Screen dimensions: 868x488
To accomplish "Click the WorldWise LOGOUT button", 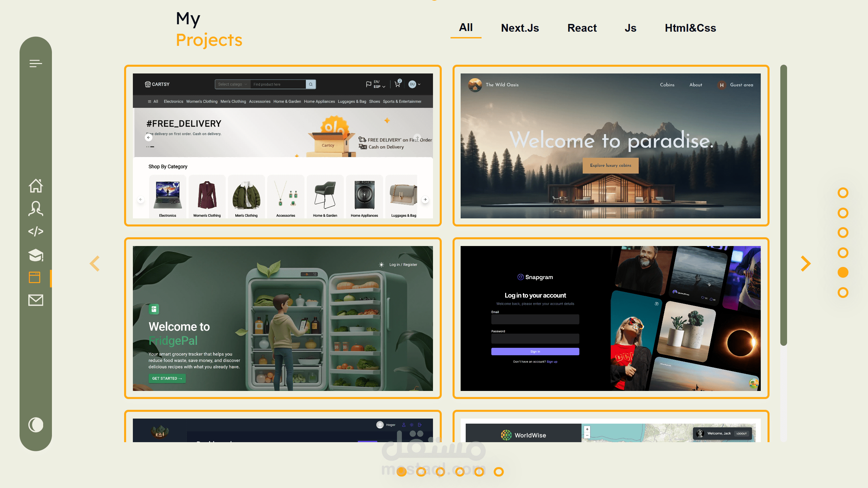I will pos(741,433).
